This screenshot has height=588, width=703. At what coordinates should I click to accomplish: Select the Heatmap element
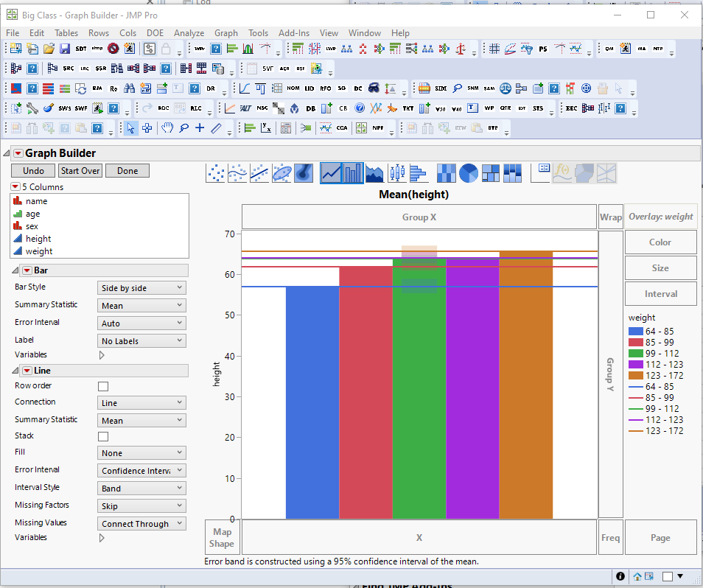click(446, 172)
